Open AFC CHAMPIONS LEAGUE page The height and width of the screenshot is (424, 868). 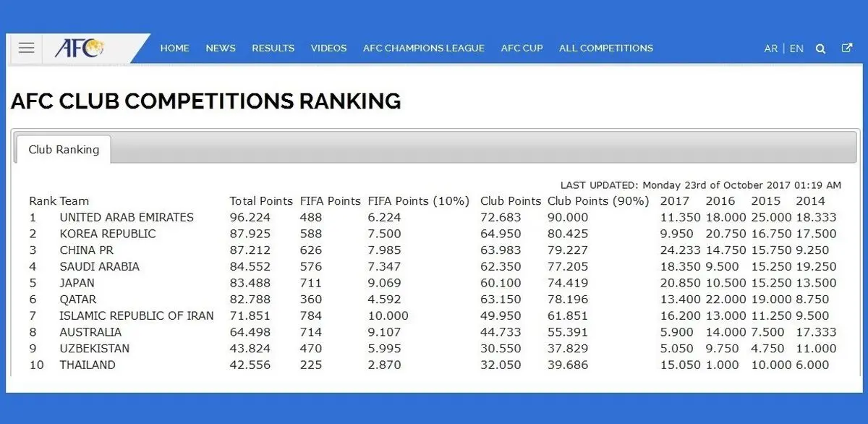[x=424, y=48]
